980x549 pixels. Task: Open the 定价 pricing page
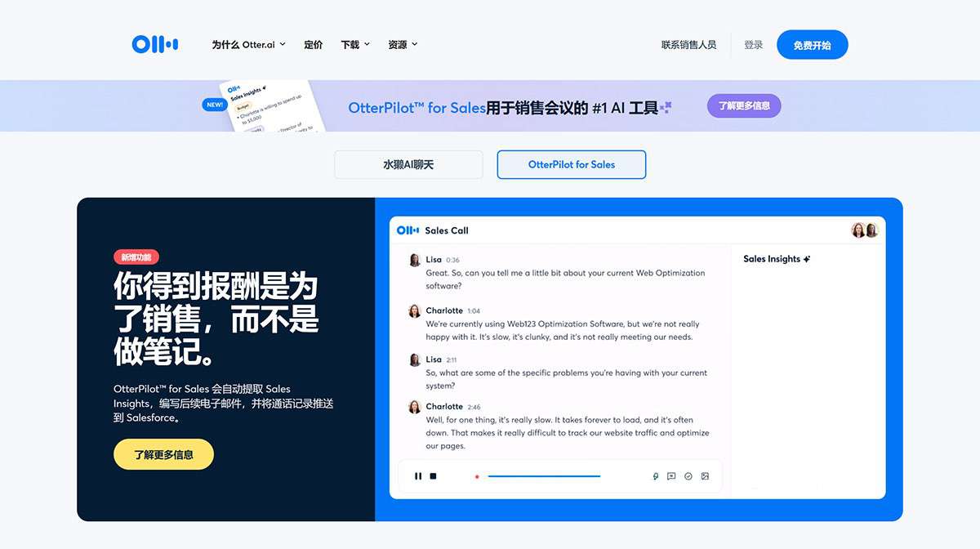click(314, 45)
